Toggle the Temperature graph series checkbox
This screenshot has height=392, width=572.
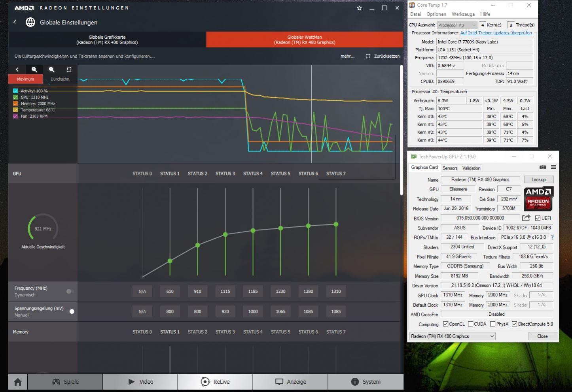[15, 110]
